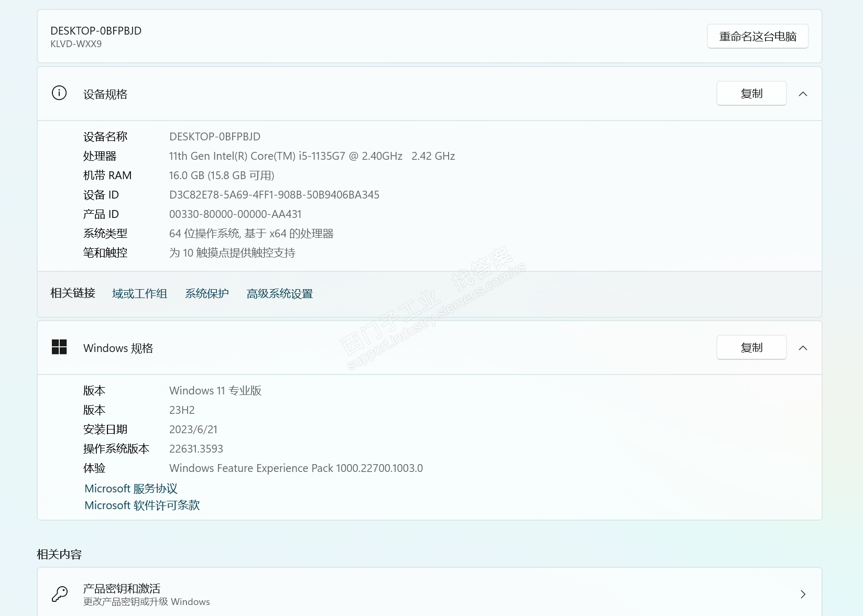Screen dimensions: 863x616
Task: Select the device name value DESKTOP-0BFPBJD in specs
Action: (215, 137)
